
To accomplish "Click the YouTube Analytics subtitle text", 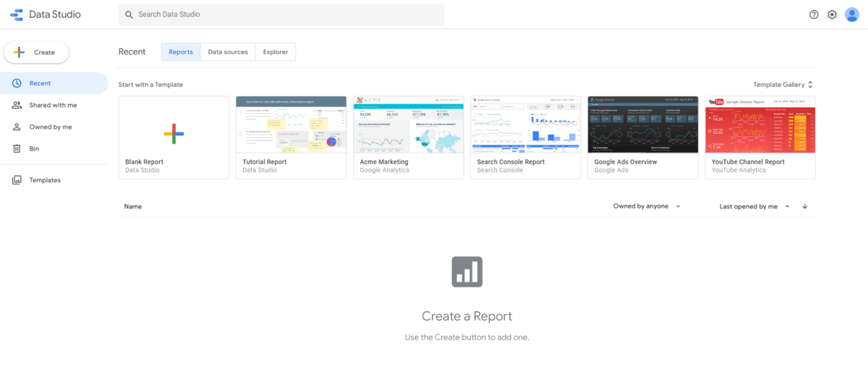I will (x=739, y=171).
